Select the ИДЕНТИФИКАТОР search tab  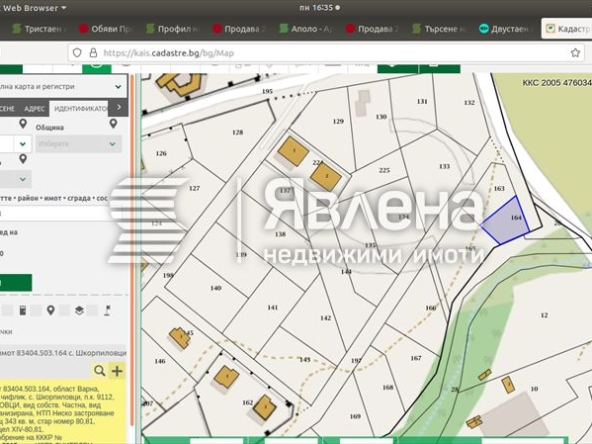[x=80, y=109]
